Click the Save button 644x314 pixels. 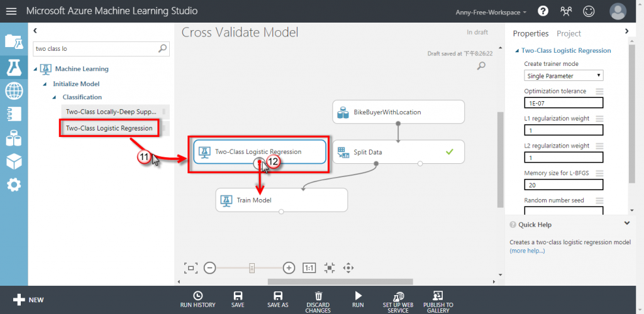[238, 300]
